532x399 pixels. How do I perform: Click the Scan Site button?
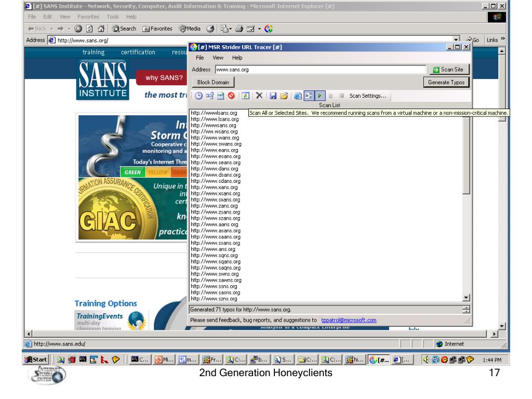(x=449, y=70)
